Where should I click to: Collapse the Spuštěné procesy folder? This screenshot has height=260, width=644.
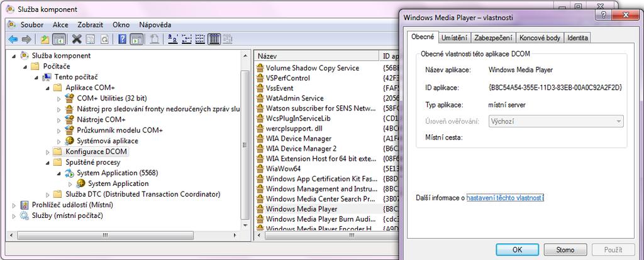[x=48, y=163]
